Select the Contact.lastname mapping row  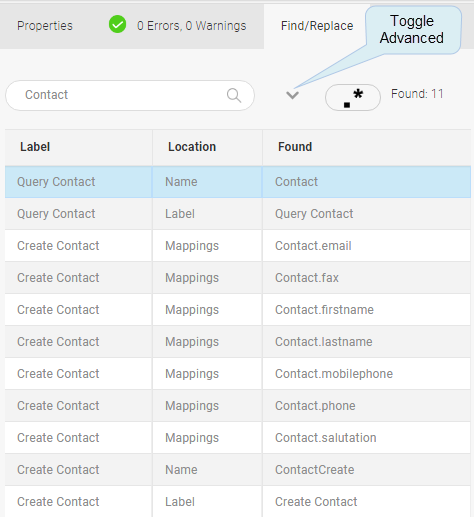click(238, 342)
